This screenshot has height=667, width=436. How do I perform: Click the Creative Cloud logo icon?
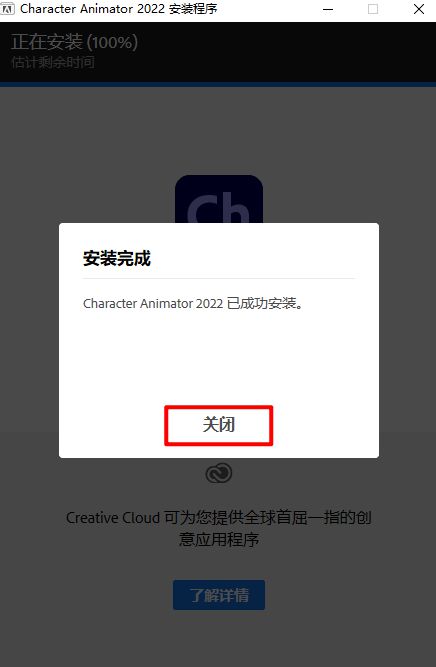[219, 473]
